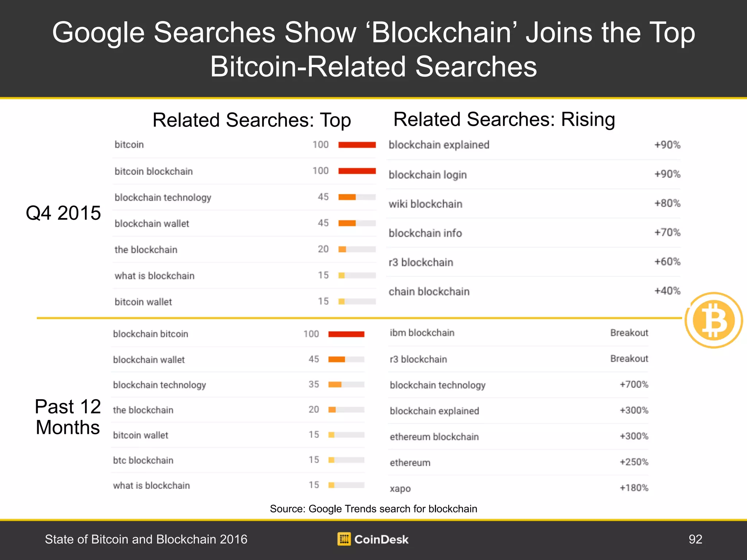The image size is (747, 560).
Task: Click the red bar next to 'bitcoin blockchain'
Action: [x=357, y=171]
